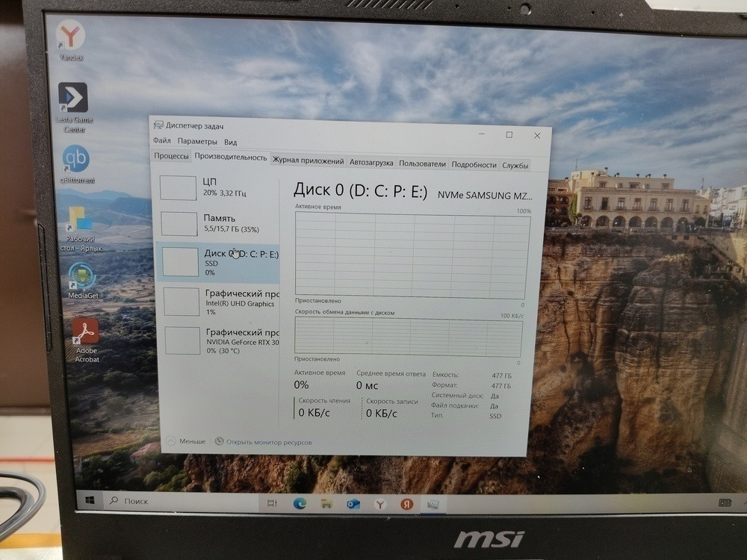Collapse details using the Меньше control
This screenshot has width=747, height=560.
pos(190,441)
